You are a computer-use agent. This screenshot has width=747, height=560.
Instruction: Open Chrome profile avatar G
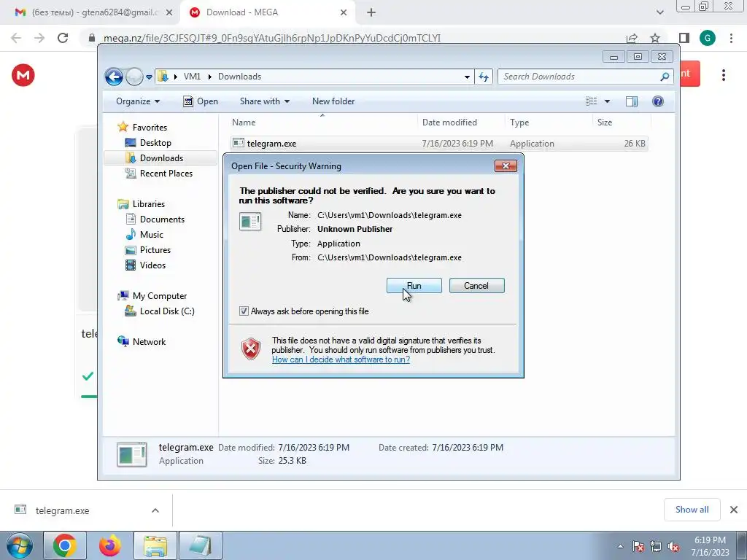click(708, 38)
